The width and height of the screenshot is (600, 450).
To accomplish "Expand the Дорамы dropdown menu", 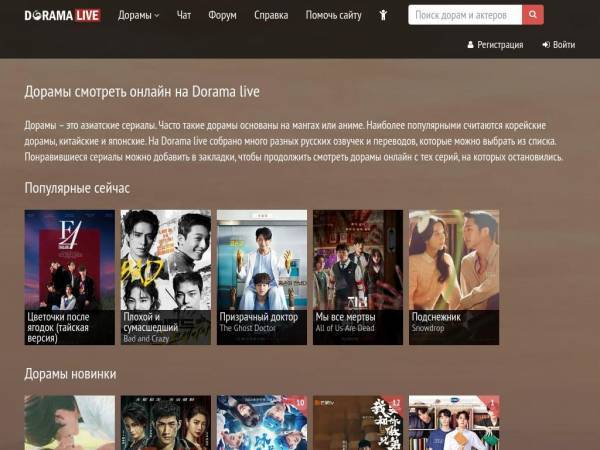I will [139, 15].
